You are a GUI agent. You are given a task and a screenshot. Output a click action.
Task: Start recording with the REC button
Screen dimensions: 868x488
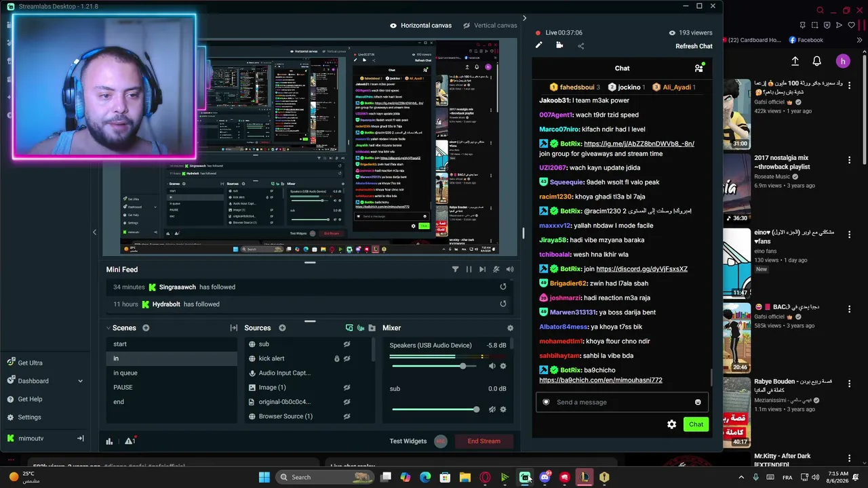[x=441, y=441]
